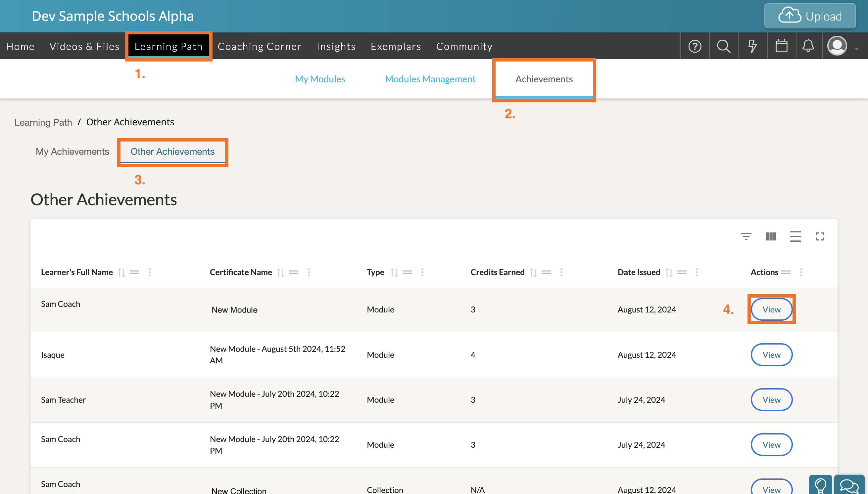Sort by Credits Earned column
Image resolution: width=868 pixels, height=494 pixels.
click(x=533, y=272)
